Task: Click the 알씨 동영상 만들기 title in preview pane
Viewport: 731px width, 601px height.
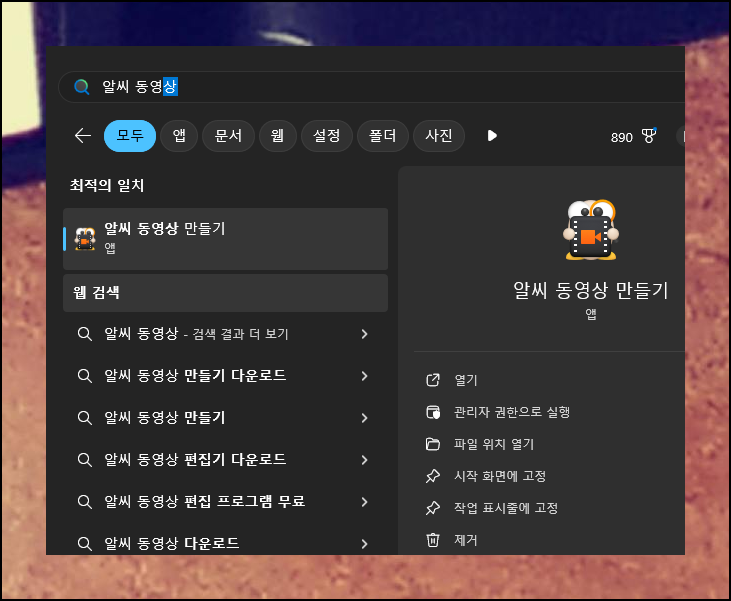Action: pyautogui.click(x=591, y=290)
